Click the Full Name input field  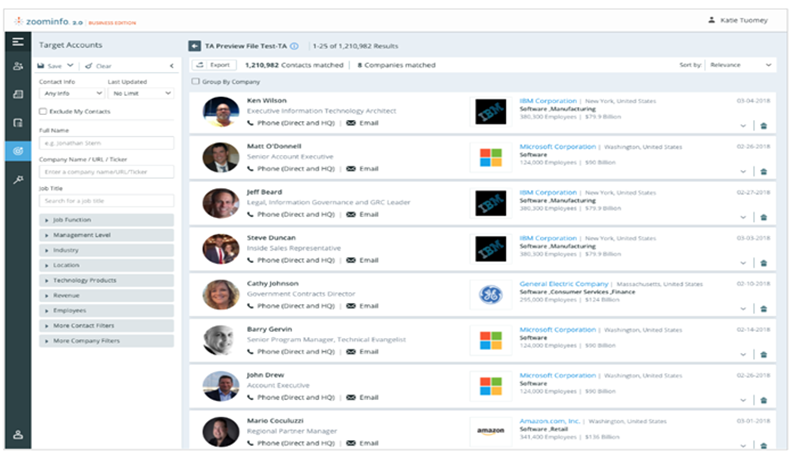pyautogui.click(x=106, y=143)
